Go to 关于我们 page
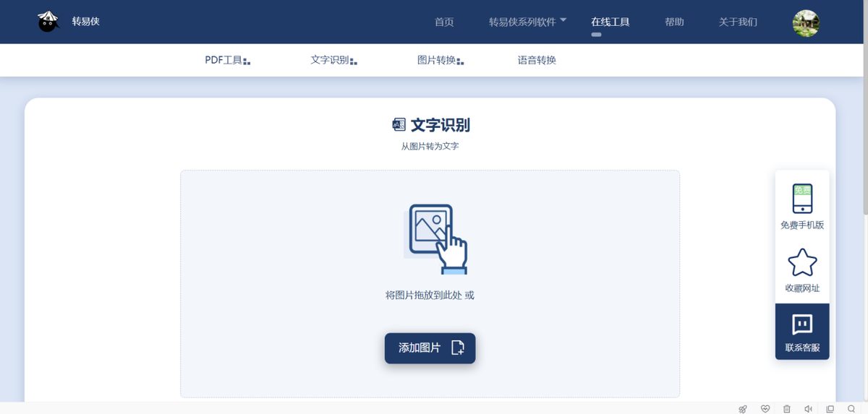 [738, 22]
